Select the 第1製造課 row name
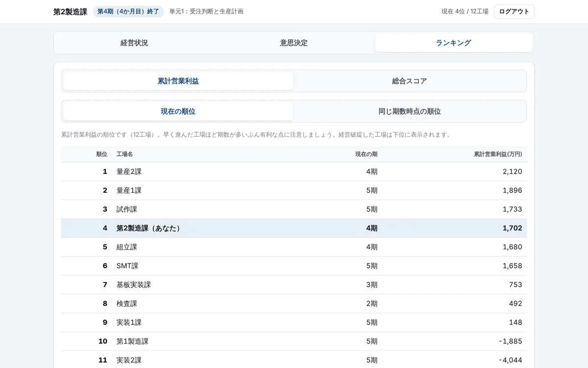The height and width of the screenshot is (368, 588). [x=132, y=342]
